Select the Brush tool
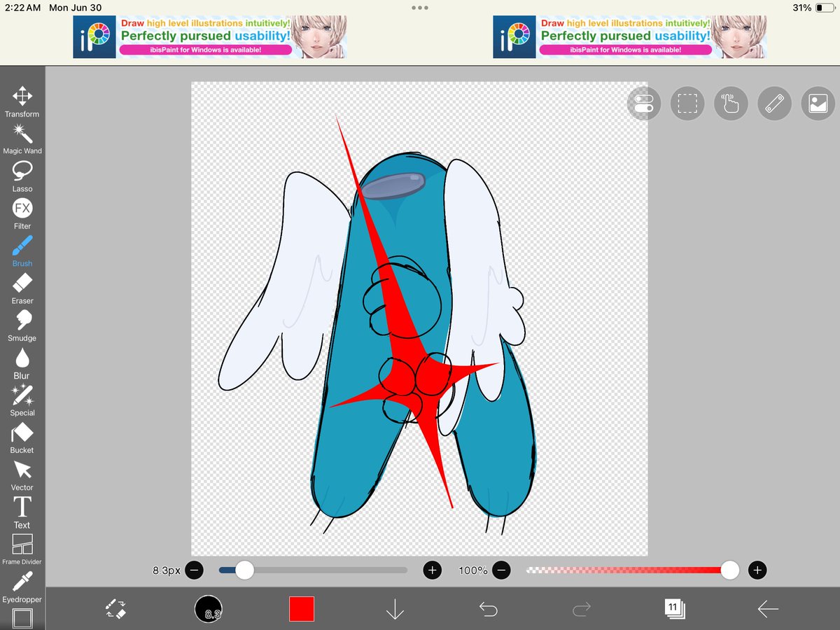Viewport: 840px width, 630px height. pyautogui.click(x=22, y=251)
